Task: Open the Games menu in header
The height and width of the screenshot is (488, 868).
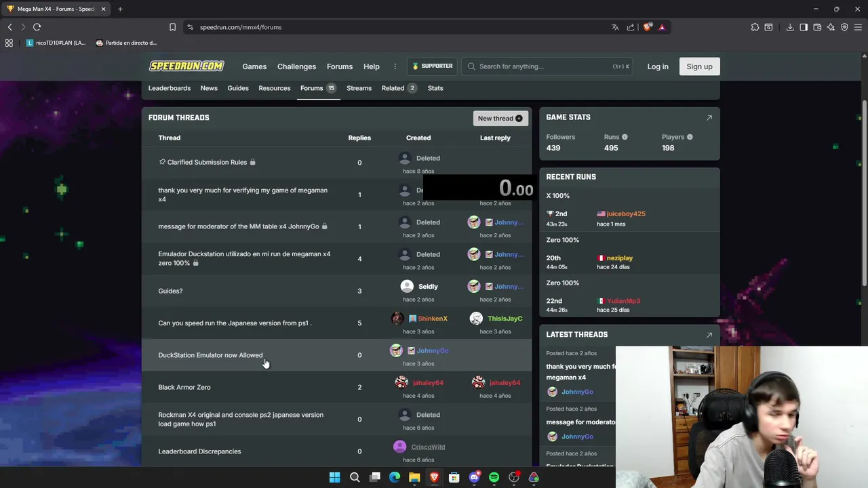Action: click(x=254, y=66)
